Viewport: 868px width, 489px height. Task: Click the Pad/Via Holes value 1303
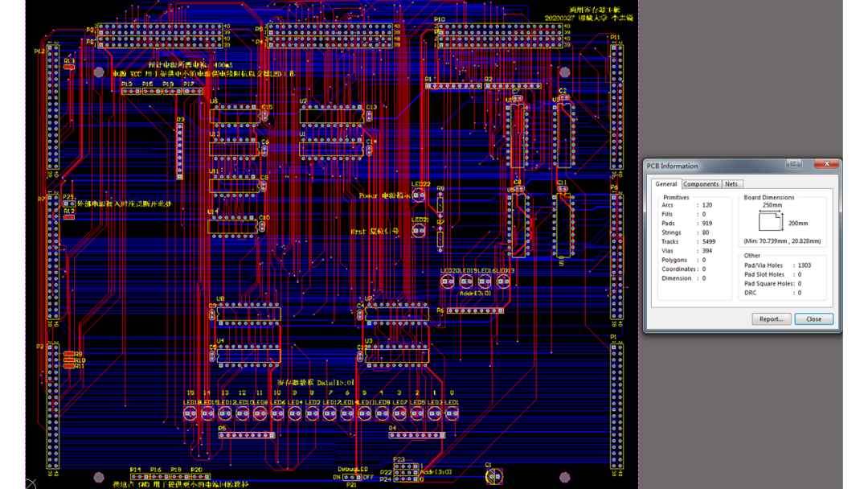pos(805,265)
